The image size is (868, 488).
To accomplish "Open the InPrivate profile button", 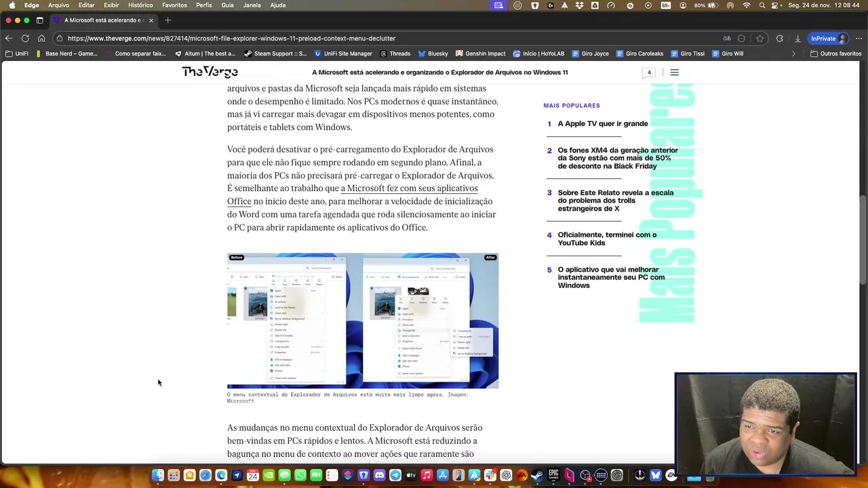I will [x=829, y=39].
